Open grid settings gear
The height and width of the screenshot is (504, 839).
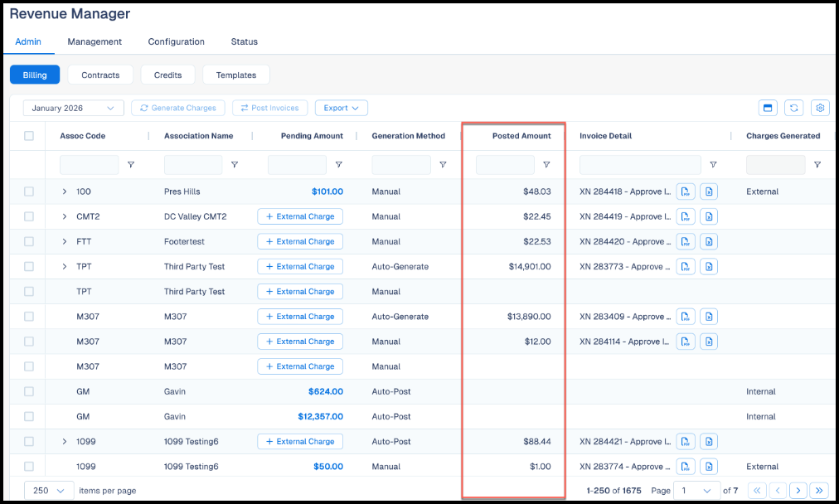pos(820,108)
